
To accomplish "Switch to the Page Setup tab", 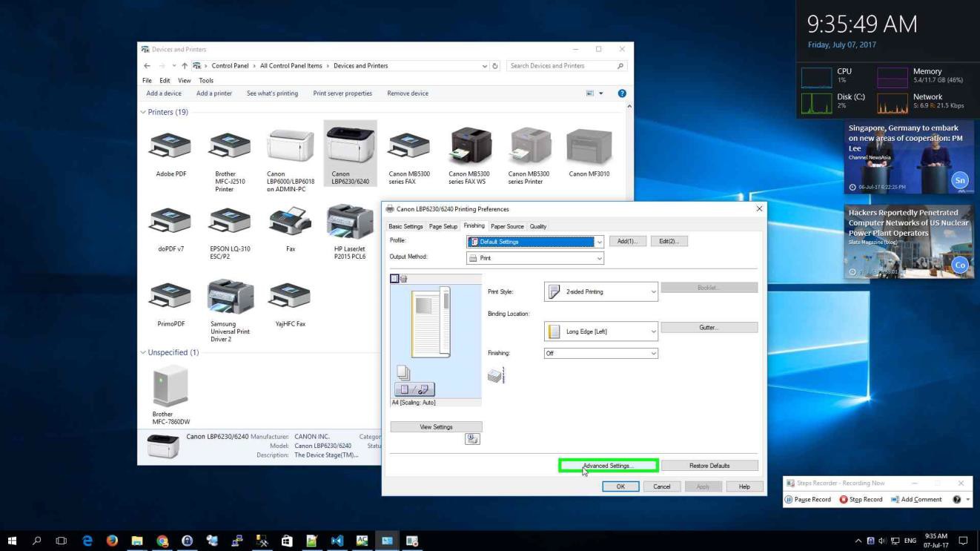I will pyautogui.click(x=443, y=226).
